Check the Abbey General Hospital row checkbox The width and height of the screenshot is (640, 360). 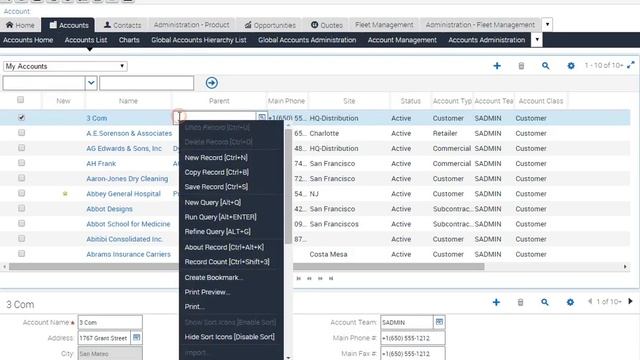click(21, 193)
